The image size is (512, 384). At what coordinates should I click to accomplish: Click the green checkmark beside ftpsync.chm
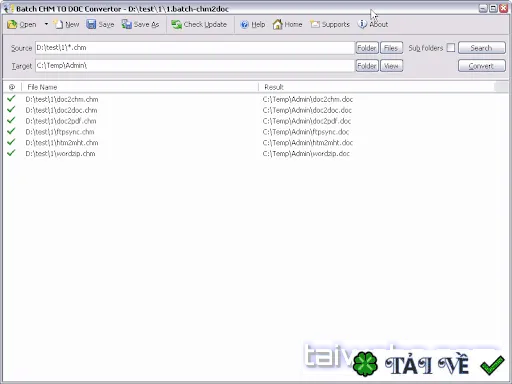point(11,131)
